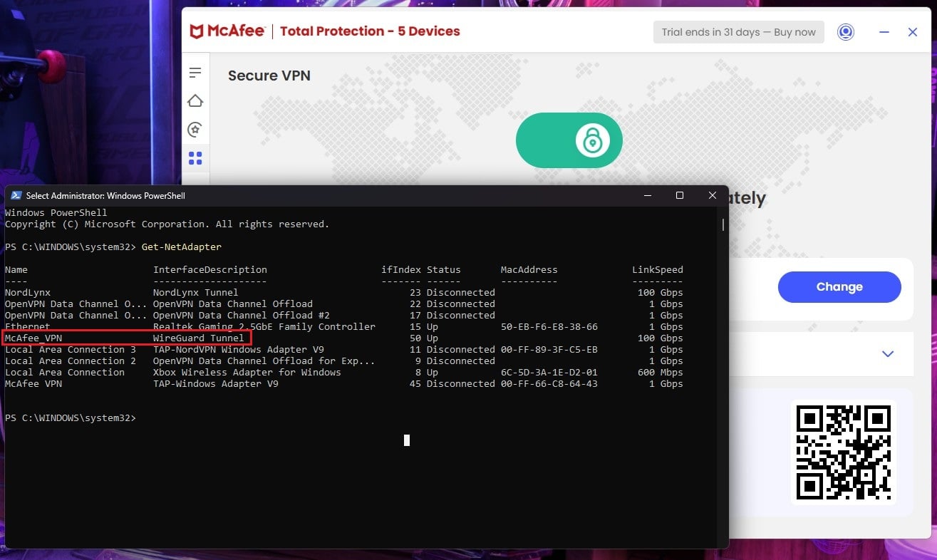Select MAC address '00-FF-66-C8-64-43'

(x=549, y=384)
